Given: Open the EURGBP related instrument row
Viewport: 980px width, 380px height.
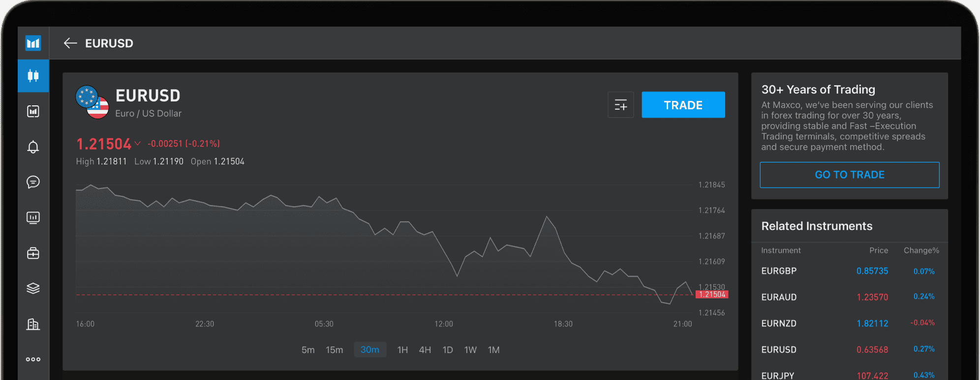Looking at the screenshot, I should (x=850, y=271).
